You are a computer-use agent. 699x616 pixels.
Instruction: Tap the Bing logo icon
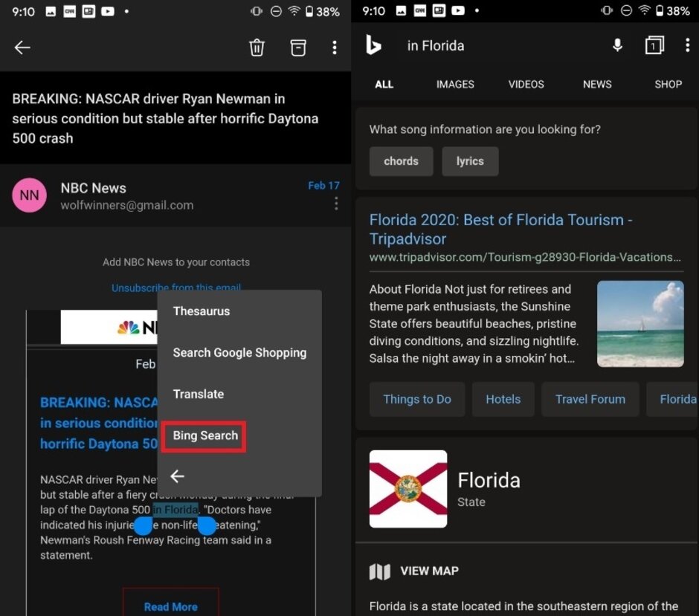373,46
